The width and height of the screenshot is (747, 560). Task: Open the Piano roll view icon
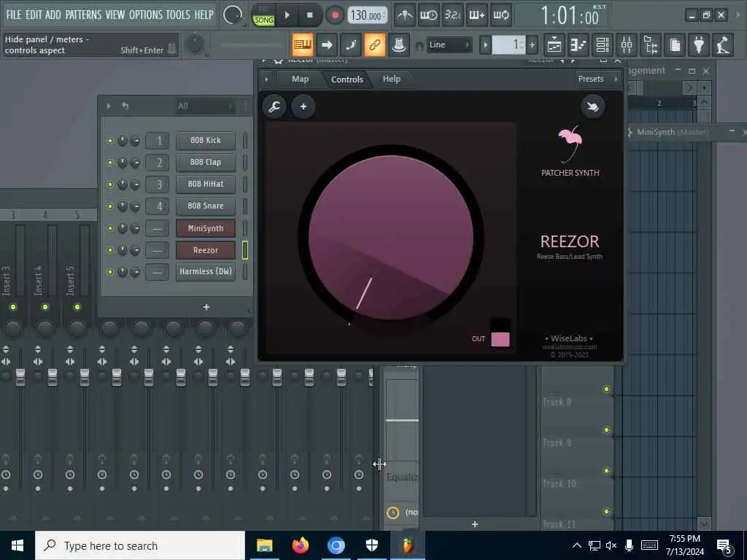[x=578, y=45]
